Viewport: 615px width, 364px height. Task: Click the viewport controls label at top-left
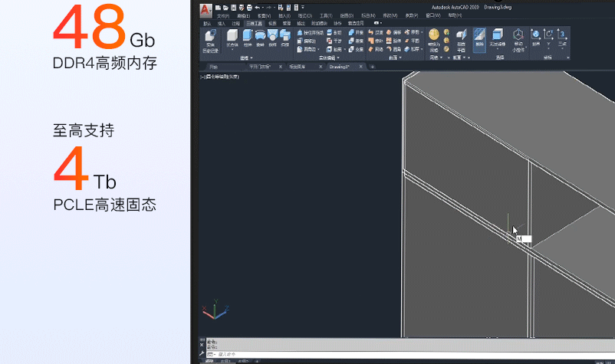click(221, 77)
